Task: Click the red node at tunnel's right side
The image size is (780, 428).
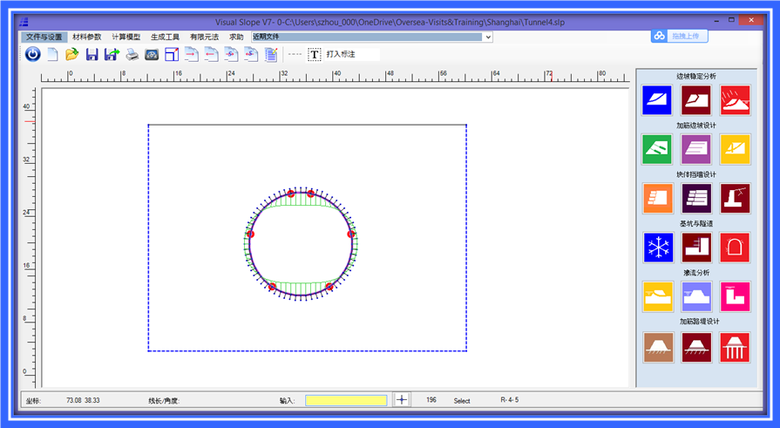Action: point(351,234)
